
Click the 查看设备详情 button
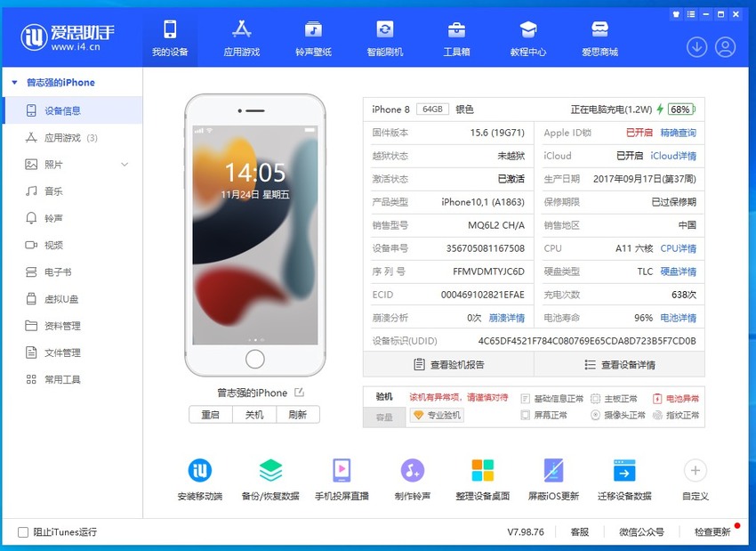(620, 364)
